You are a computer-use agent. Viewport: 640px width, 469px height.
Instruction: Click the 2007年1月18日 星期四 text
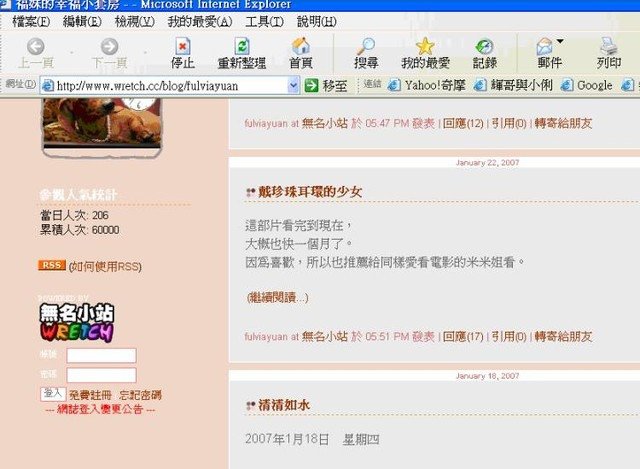coord(312,439)
